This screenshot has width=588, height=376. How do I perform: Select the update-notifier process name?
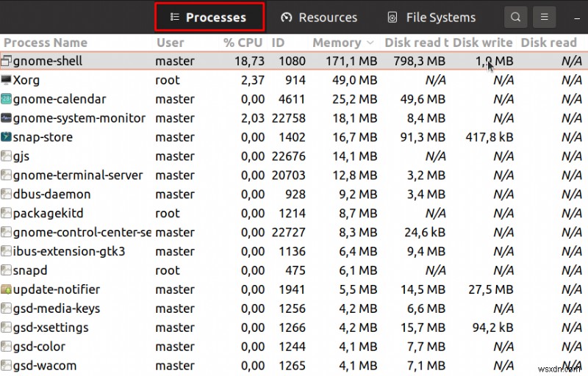57,289
